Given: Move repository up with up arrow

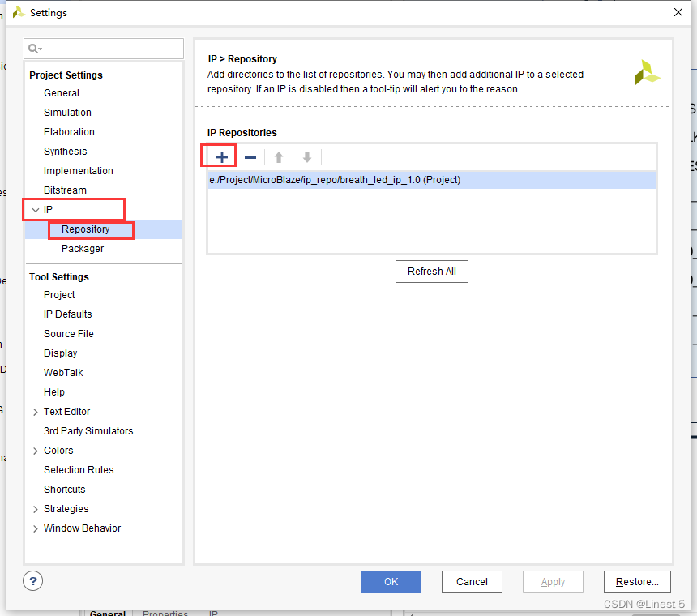Looking at the screenshot, I should [279, 157].
